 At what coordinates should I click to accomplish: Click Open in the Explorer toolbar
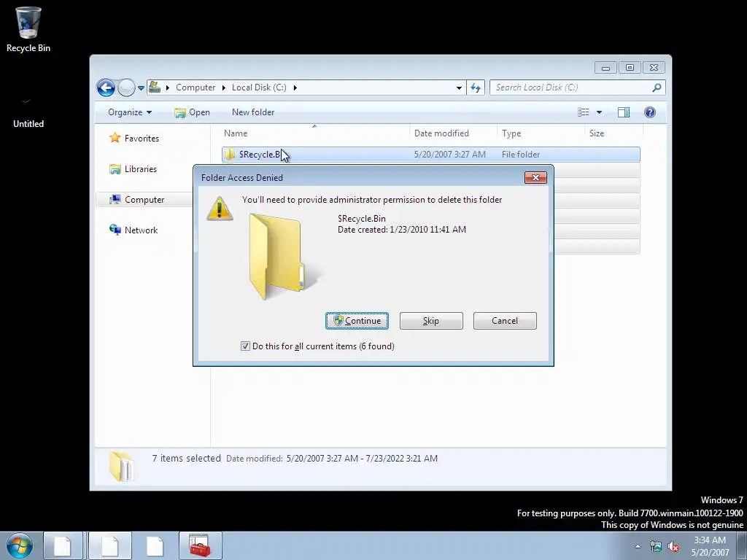click(x=192, y=112)
